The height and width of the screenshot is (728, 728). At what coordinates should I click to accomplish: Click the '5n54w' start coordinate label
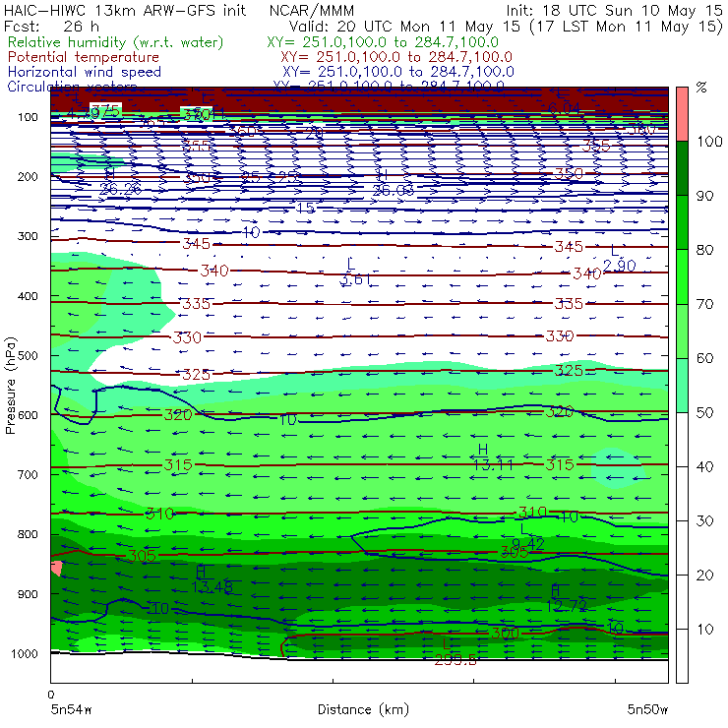click(72, 709)
